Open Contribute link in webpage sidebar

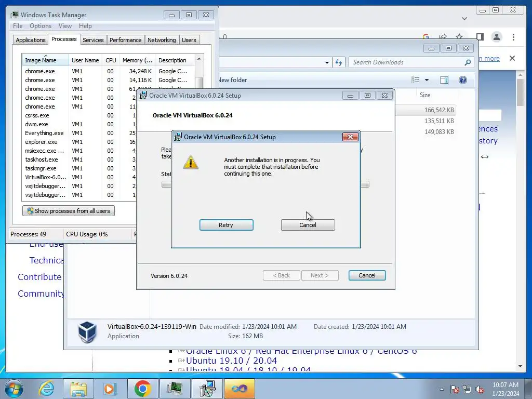tap(39, 277)
